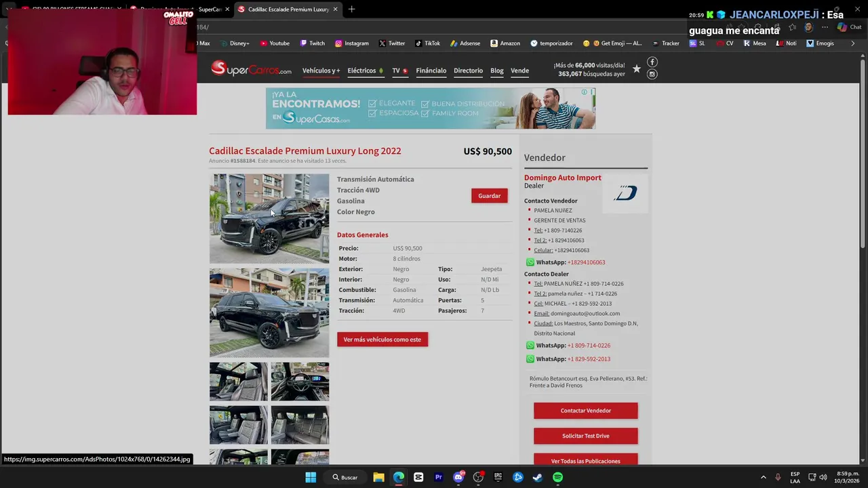Image resolution: width=868 pixels, height=488 pixels.
Task: Click the favorites star icon in site header
Action: (636, 68)
